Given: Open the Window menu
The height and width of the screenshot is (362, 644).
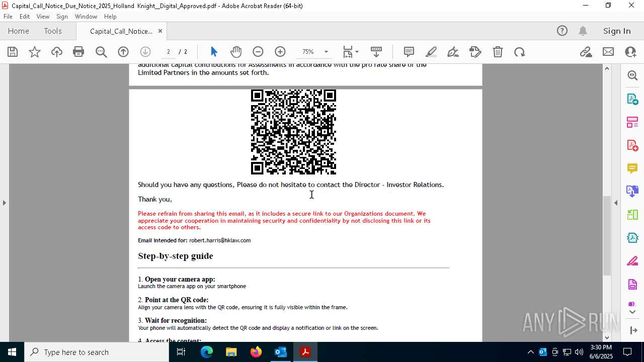Looking at the screenshot, I should (x=86, y=17).
